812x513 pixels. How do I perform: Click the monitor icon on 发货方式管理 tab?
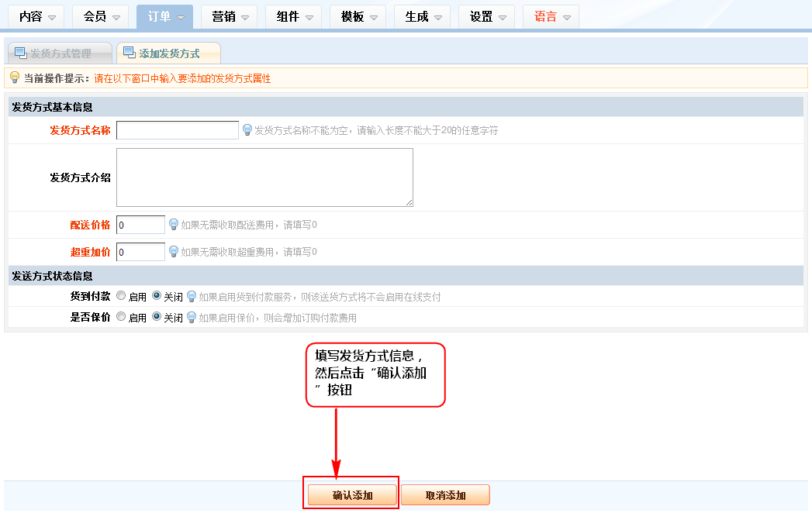(20, 53)
